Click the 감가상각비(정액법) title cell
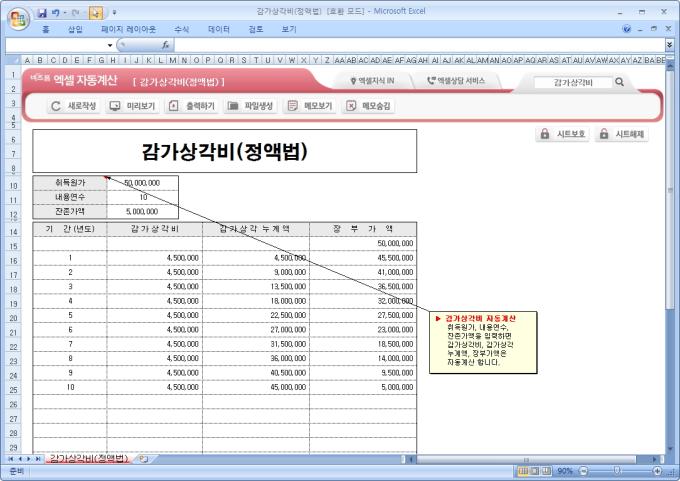The image size is (680, 481). click(225, 151)
